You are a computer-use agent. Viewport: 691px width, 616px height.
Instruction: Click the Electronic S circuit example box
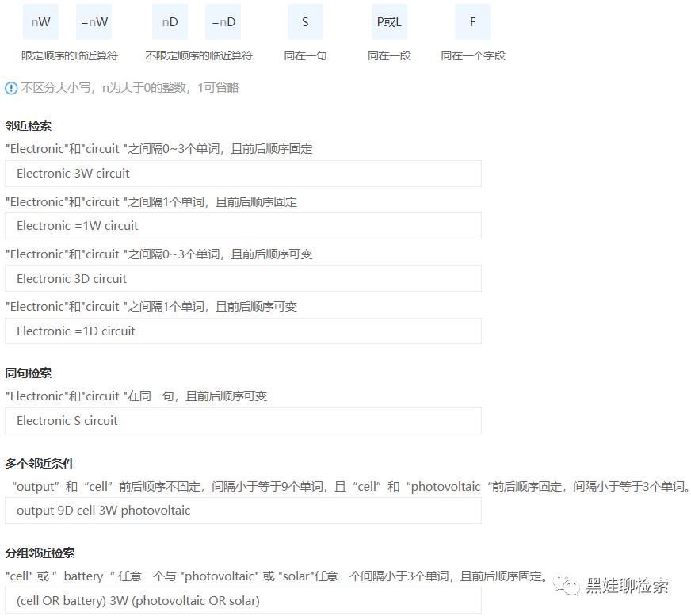(243, 420)
